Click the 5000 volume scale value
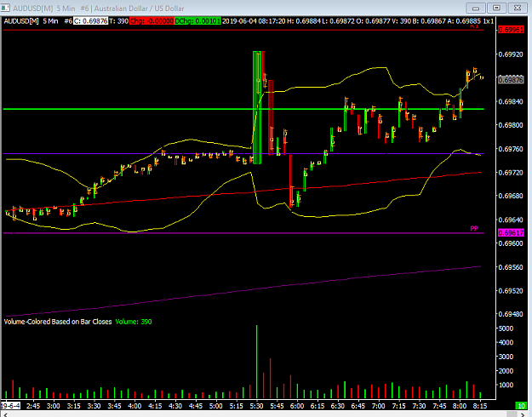The height and width of the screenshot is (417, 532). (x=506, y=328)
